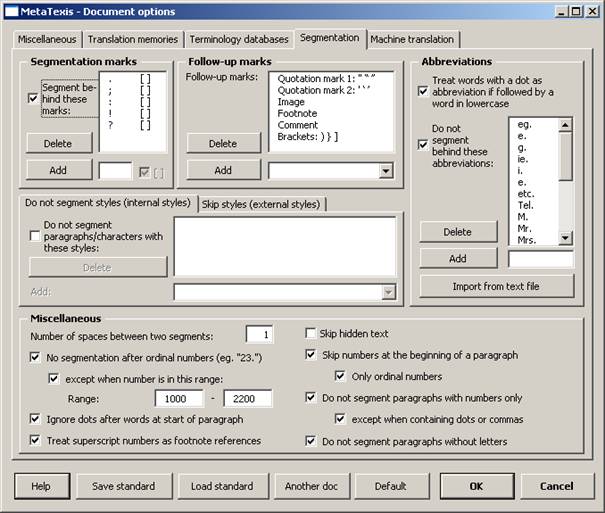
Task: Toggle 'No segmentation after ordinal numbers' checkbox
Action: [35, 357]
